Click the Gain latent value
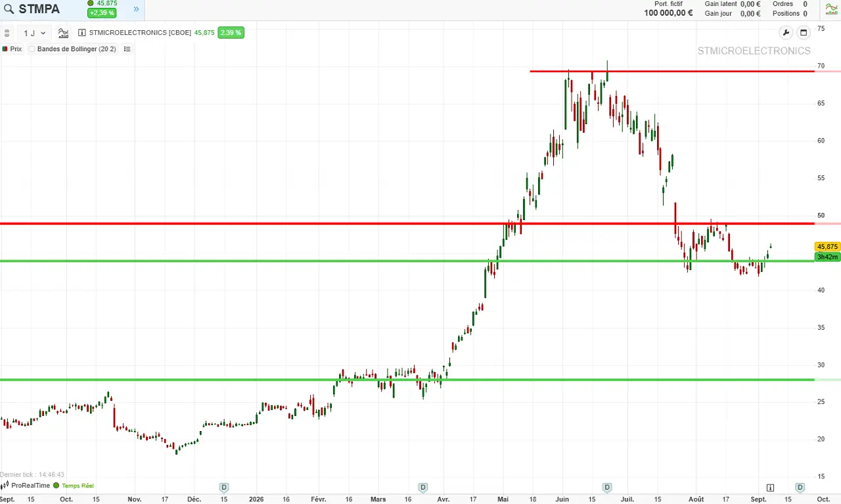Screen dimensions: 841x504 click(750, 4)
